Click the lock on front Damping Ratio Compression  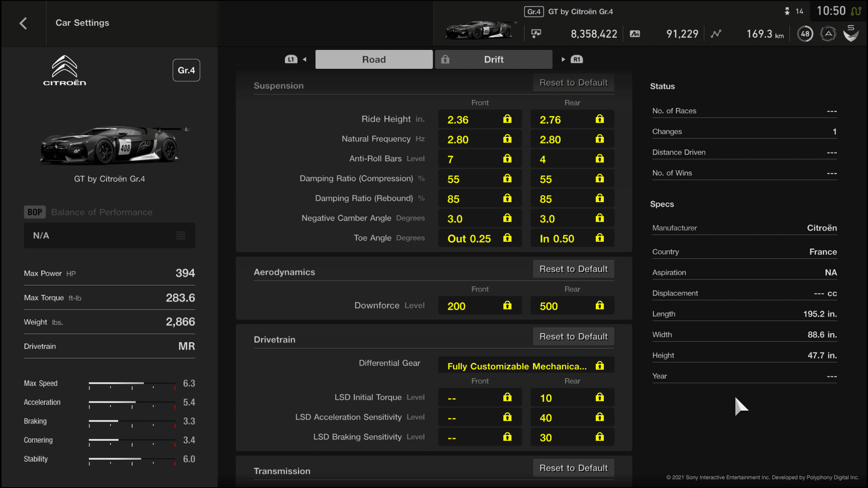(x=507, y=178)
